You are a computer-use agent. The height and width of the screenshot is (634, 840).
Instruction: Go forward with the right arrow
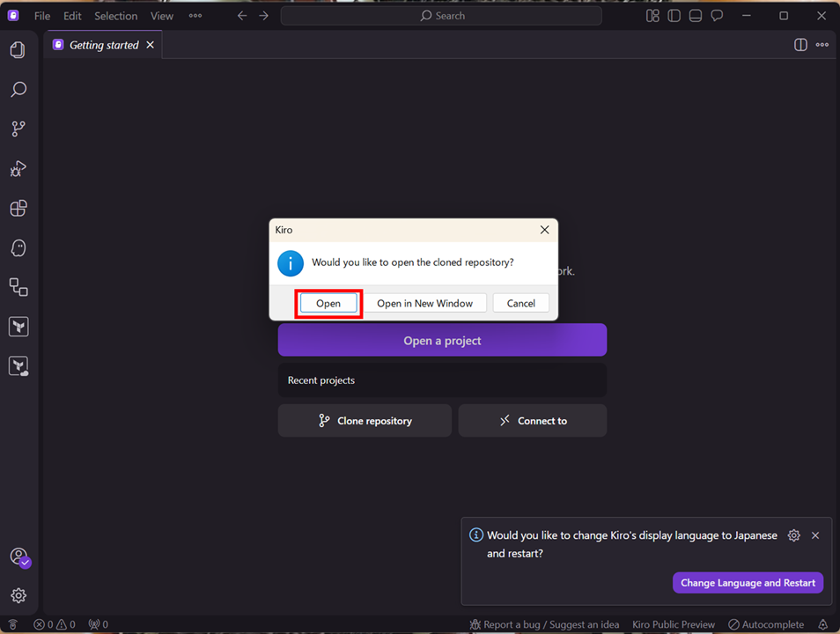pos(263,16)
